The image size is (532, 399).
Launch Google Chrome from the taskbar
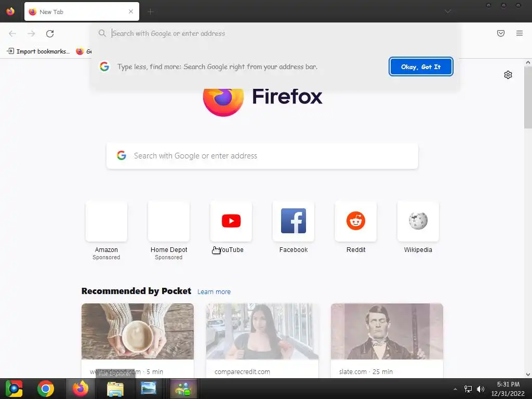[x=46, y=389]
